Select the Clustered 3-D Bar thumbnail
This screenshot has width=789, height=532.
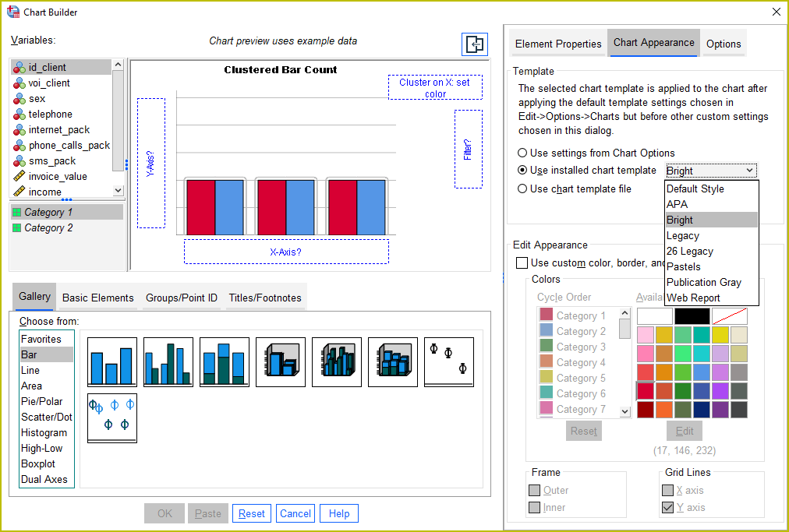pyautogui.click(x=337, y=362)
